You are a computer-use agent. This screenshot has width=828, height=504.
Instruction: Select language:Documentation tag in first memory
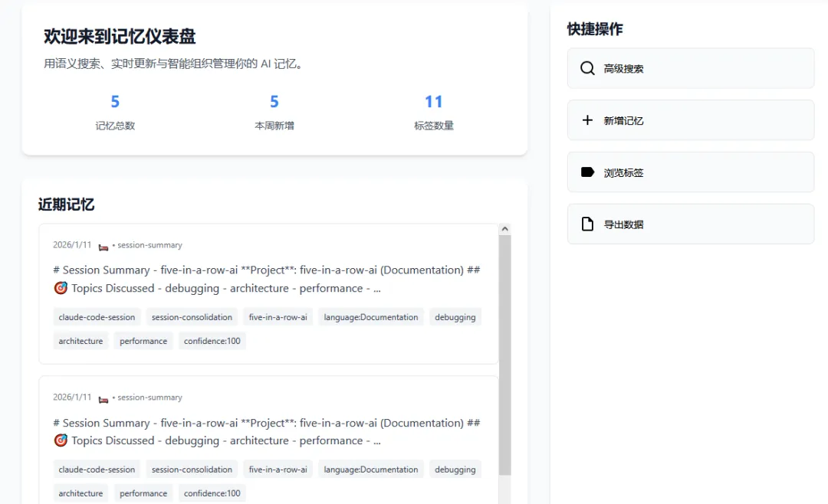pos(371,317)
